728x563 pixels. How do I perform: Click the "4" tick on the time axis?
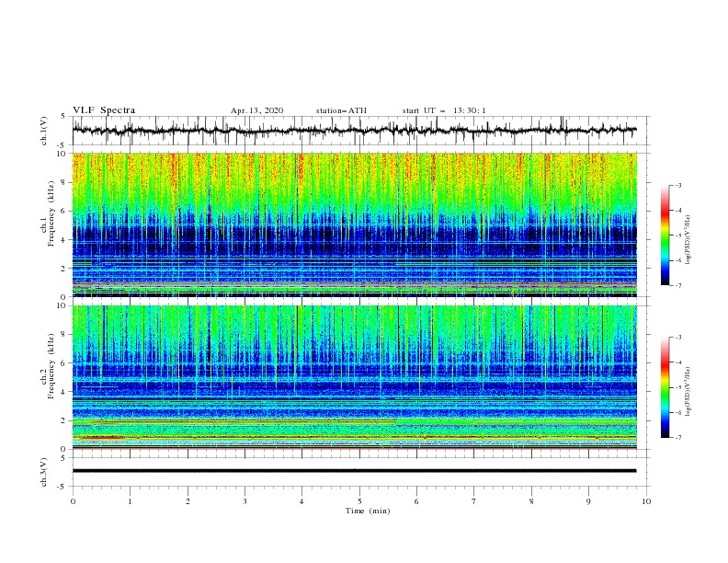coord(301,501)
